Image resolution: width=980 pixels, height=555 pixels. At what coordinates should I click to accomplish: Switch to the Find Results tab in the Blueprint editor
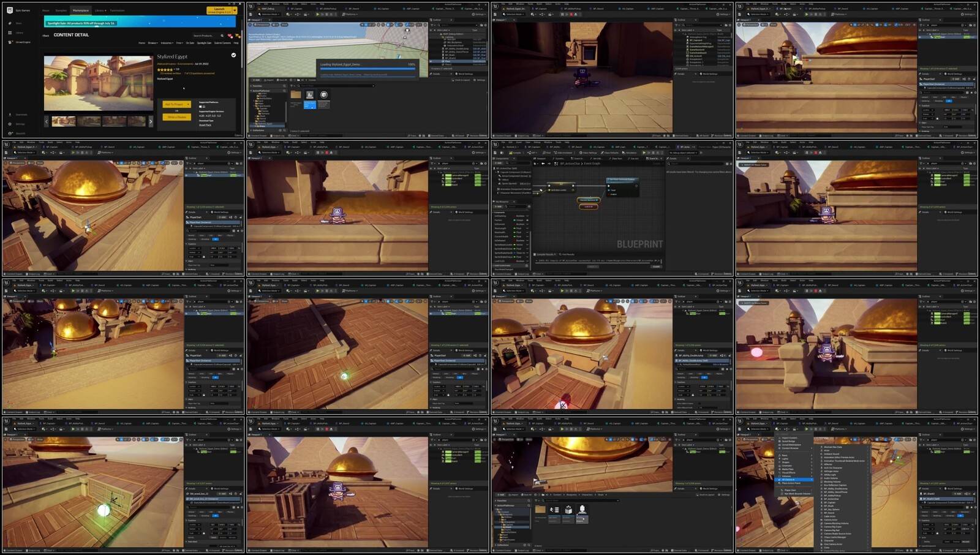(x=567, y=254)
